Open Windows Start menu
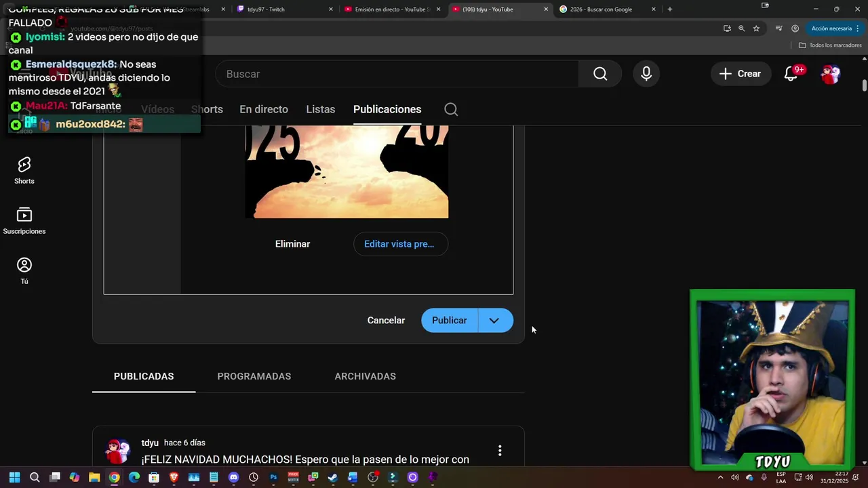This screenshot has width=868, height=488. click(x=15, y=477)
